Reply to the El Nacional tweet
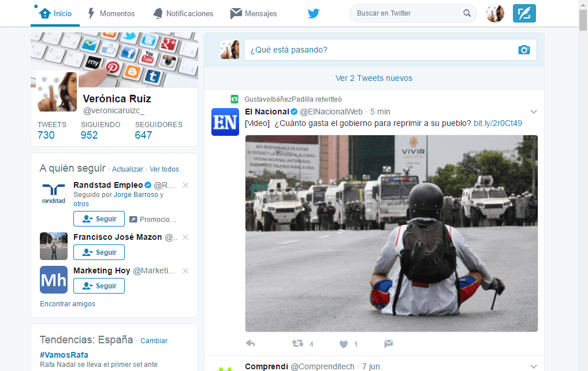This screenshot has width=588, height=371. click(250, 343)
